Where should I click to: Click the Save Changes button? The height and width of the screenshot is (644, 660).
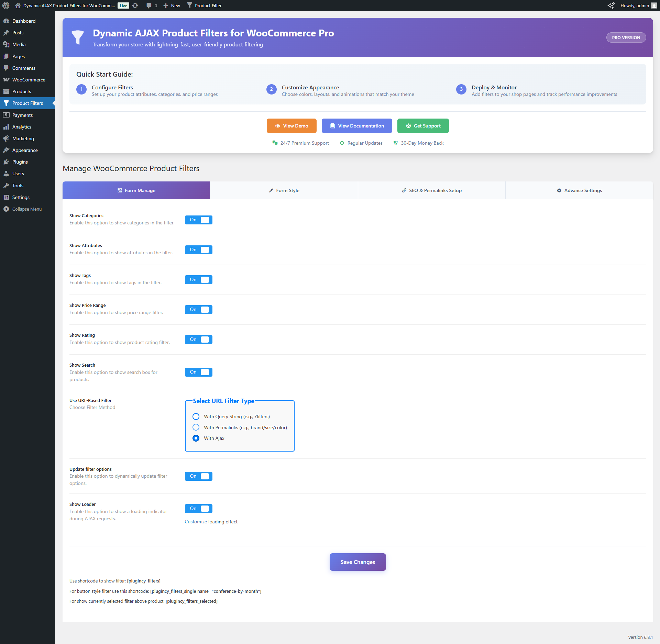click(x=357, y=562)
